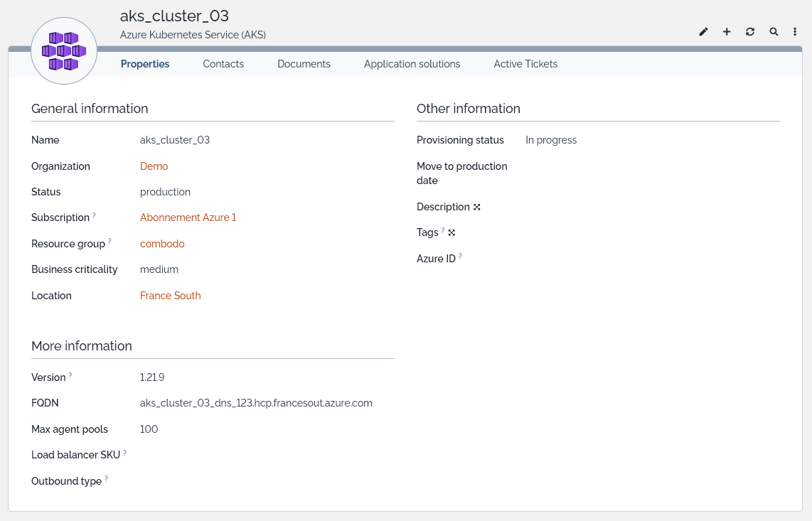Open the three-dot more actions menu
812x521 pixels.
coord(795,32)
